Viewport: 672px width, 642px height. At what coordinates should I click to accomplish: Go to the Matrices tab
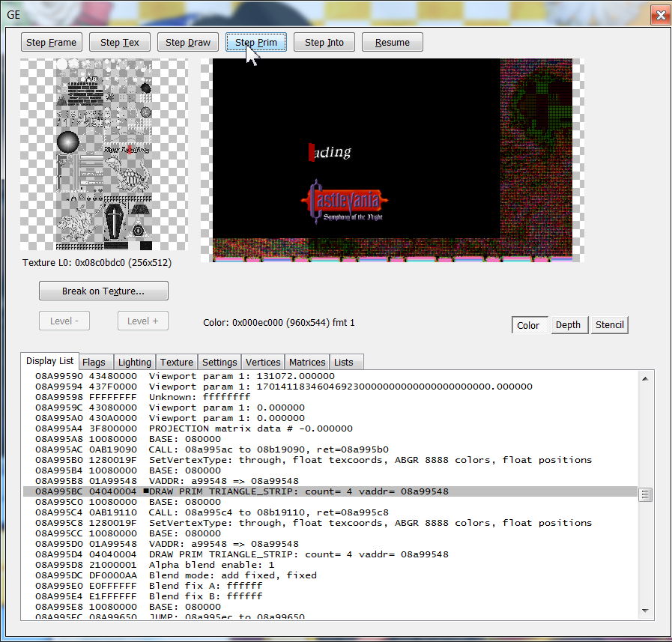click(x=307, y=363)
